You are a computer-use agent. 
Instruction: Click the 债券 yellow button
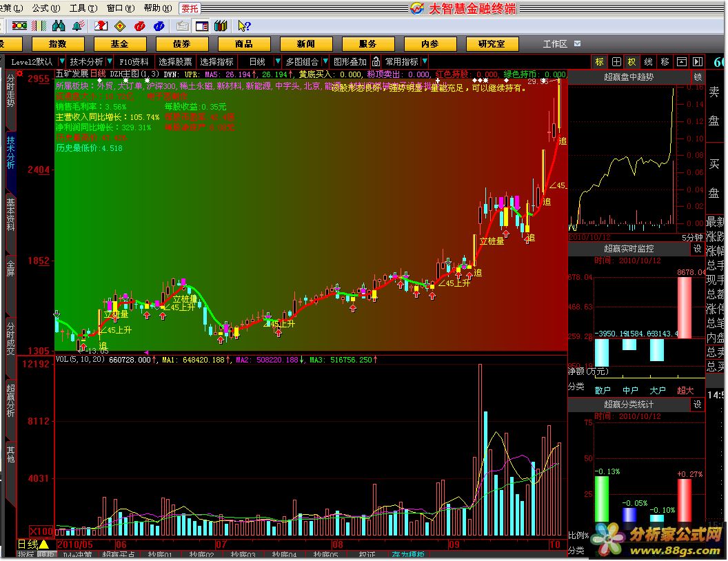click(x=182, y=44)
